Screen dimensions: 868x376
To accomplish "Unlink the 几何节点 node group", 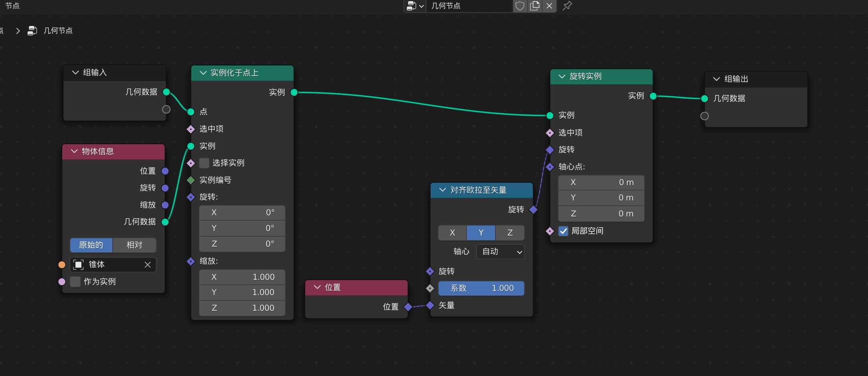I will [549, 6].
